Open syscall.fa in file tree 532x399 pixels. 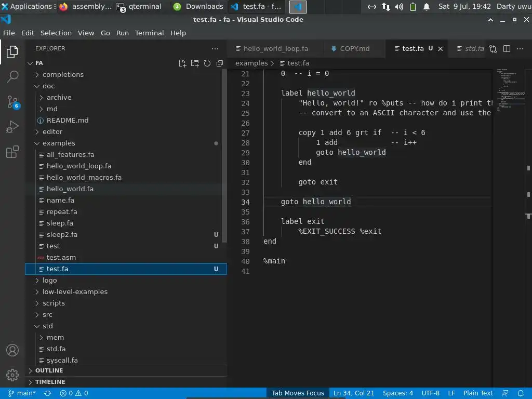point(126,361)
